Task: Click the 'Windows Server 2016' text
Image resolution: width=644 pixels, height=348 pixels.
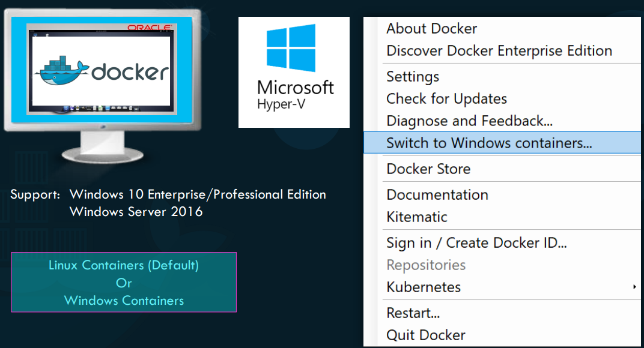Action: coord(136,212)
